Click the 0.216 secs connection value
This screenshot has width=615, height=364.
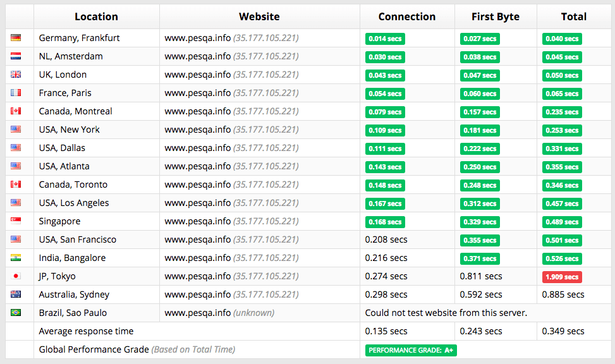tap(386, 258)
